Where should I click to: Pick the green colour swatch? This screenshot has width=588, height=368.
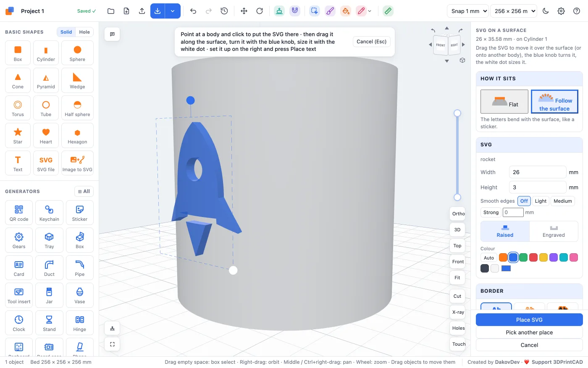tap(523, 257)
